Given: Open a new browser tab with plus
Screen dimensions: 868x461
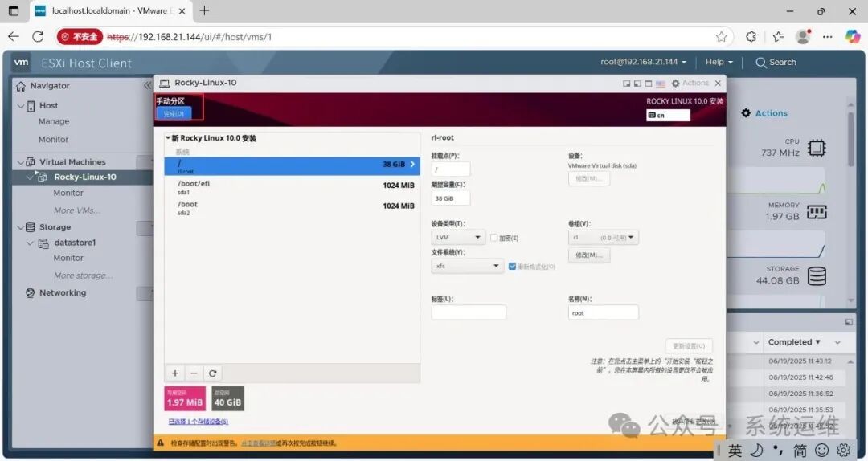Looking at the screenshot, I should click(x=204, y=10).
